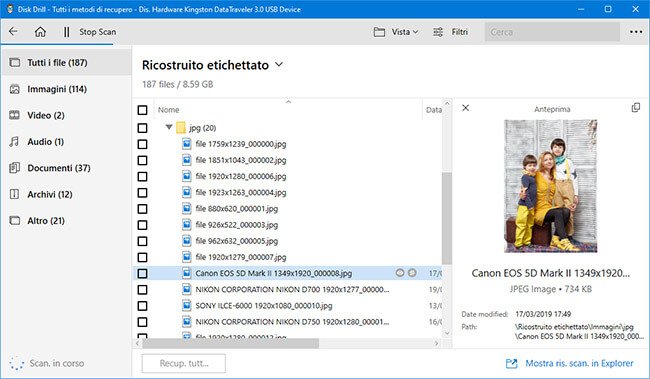
Task: Check box for file 1920x1279_000007.jpg
Action: pyautogui.click(x=142, y=257)
